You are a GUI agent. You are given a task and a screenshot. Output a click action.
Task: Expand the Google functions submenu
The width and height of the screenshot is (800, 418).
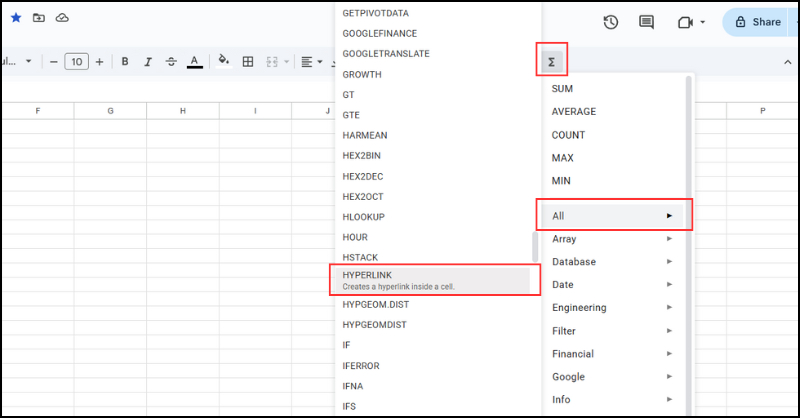pos(614,377)
